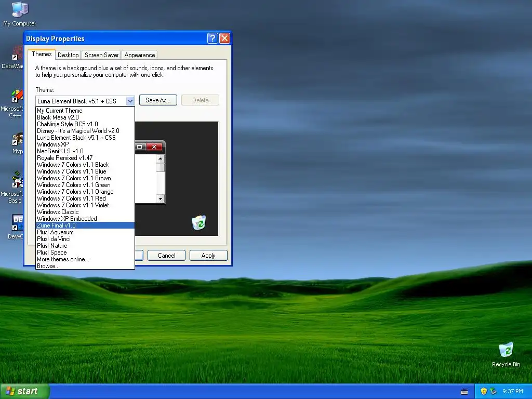Click the preview scrollbar down arrow
The width and height of the screenshot is (532, 399).
(x=161, y=199)
